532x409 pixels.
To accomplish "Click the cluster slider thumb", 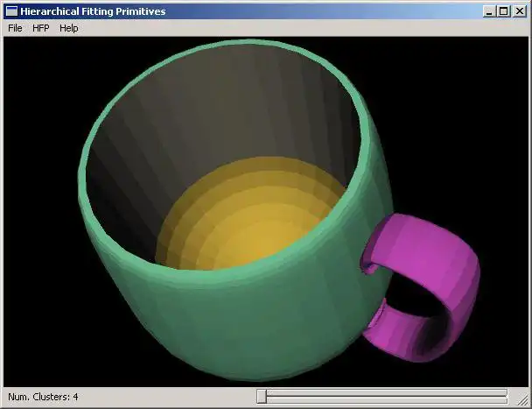I will coord(262,397).
